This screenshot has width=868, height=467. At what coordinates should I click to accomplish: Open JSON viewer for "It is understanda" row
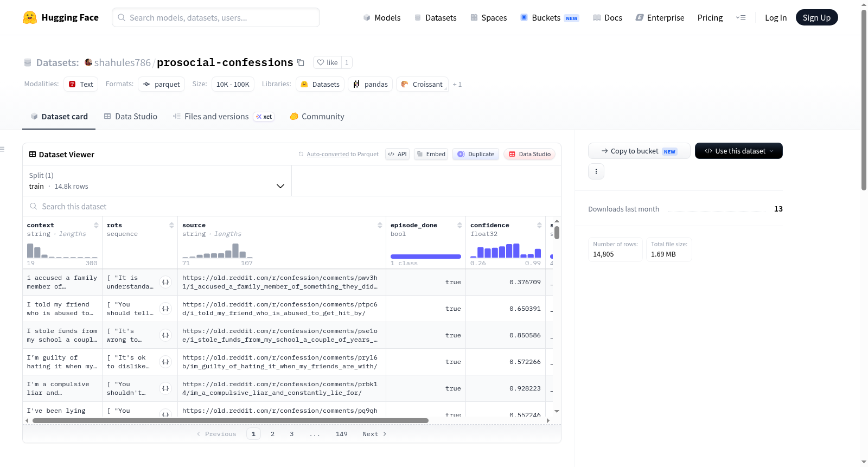(x=165, y=282)
